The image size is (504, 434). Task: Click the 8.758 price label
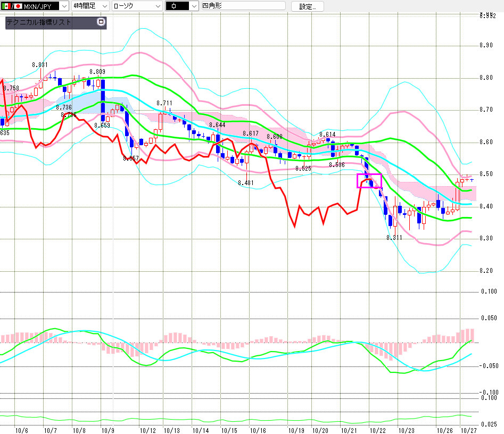[11, 88]
